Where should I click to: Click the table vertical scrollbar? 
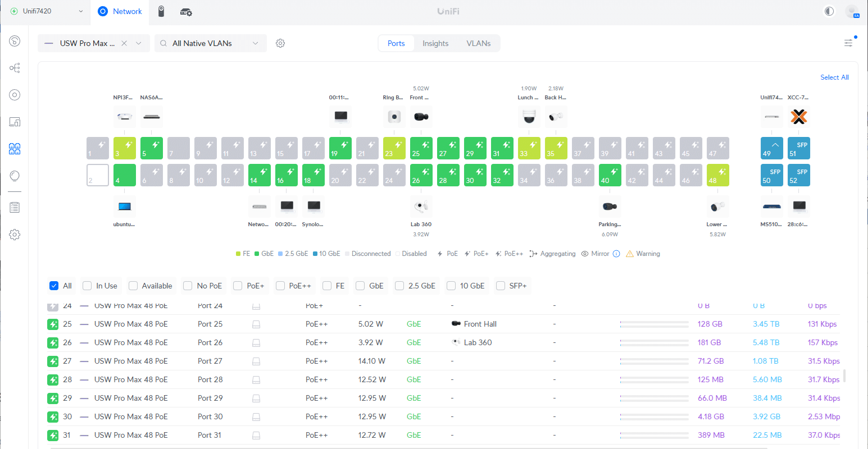[x=844, y=375]
